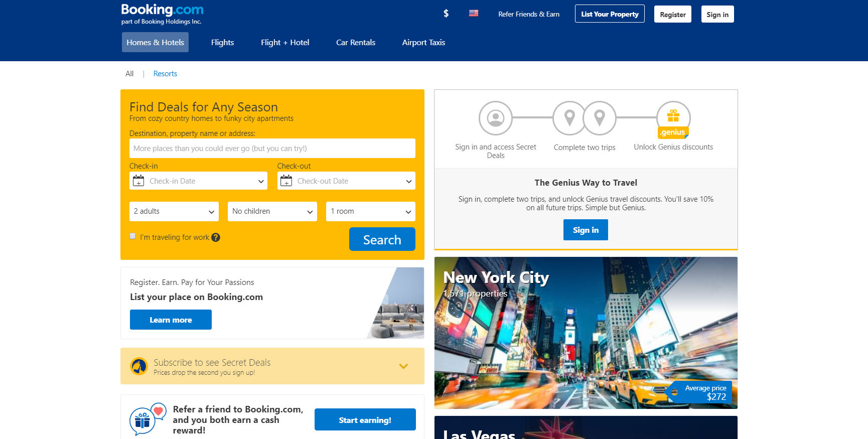Click 'Complete two trips' text

[x=585, y=148]
